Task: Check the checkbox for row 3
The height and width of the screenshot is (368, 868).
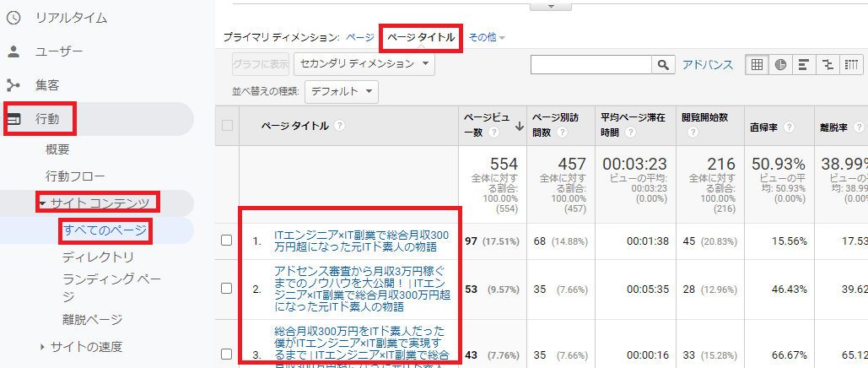Action: click(x=226, y=354)
